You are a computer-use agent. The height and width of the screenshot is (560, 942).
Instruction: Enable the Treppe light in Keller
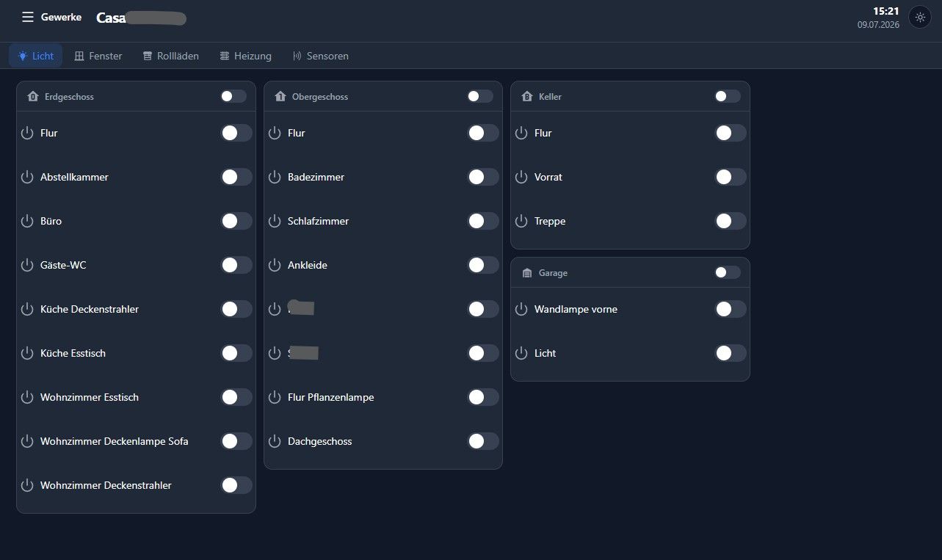coord(731,221)
